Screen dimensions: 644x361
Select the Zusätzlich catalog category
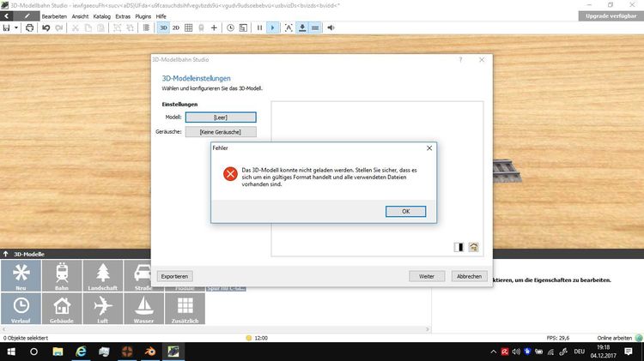click(185, 309)
